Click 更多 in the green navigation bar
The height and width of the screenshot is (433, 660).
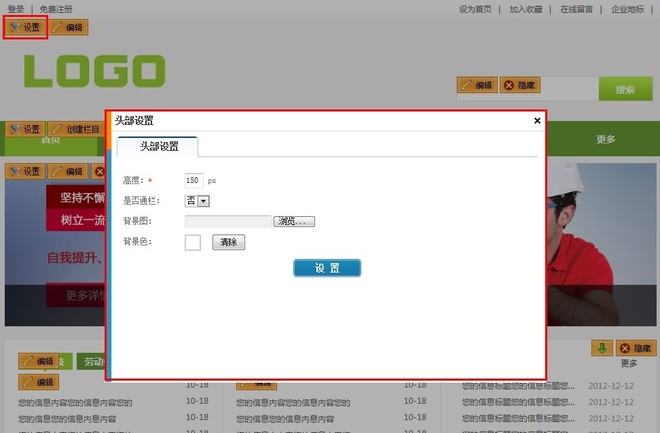[x=606, y=139]
